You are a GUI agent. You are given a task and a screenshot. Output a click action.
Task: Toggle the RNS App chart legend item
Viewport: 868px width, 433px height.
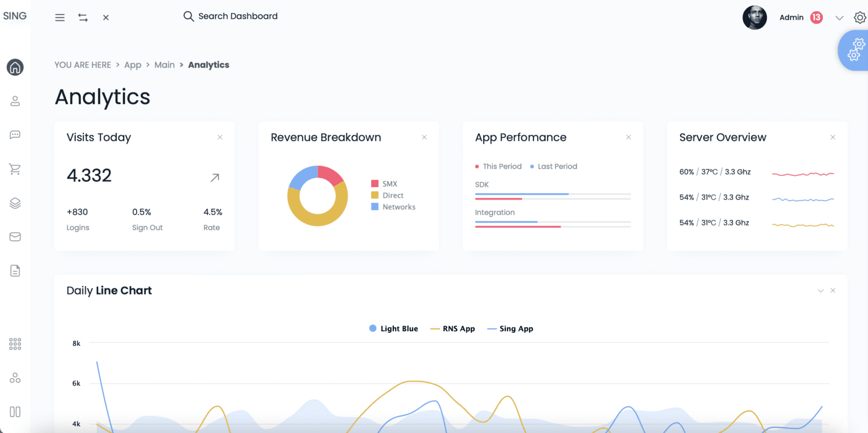(x=452, y=328)
